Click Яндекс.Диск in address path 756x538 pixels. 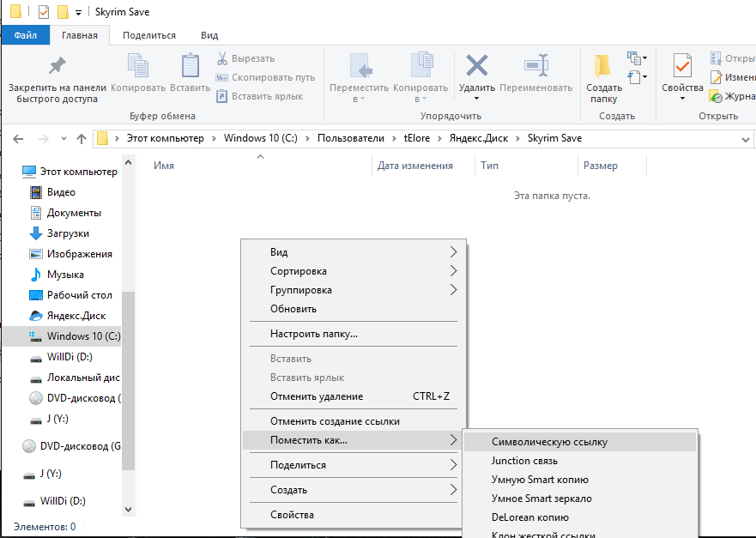(478, 138)
